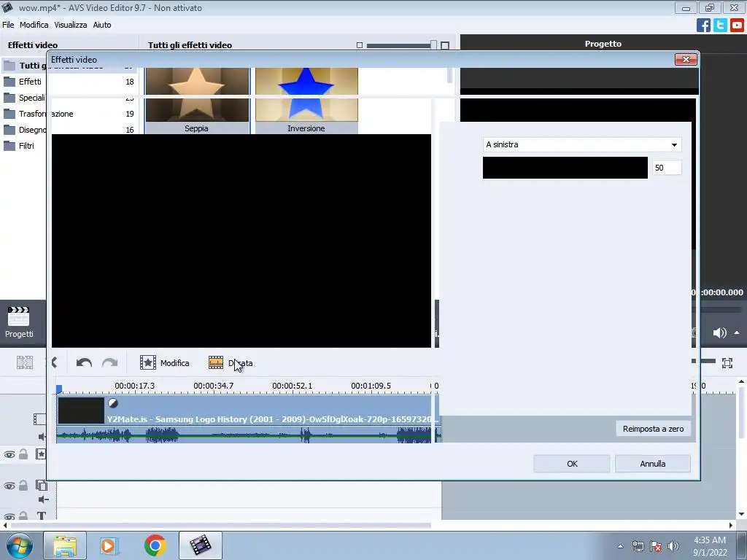Toggle visibility eye of video effects track
Viewport: 747px width, 560px height.
pyautogui.click(x=9, y=454)
